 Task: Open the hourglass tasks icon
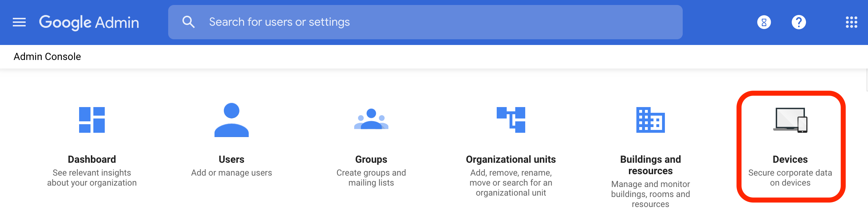[764, 22]
